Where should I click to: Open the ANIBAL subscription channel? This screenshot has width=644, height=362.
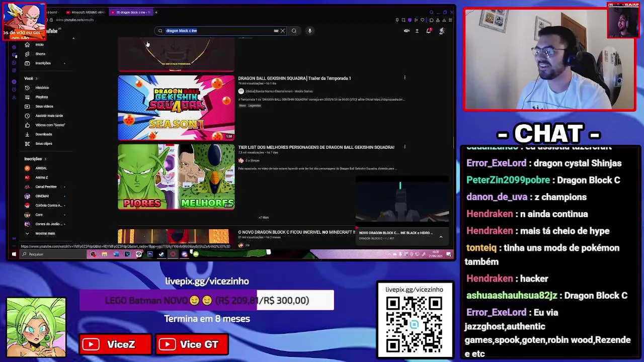click(45, 168)
